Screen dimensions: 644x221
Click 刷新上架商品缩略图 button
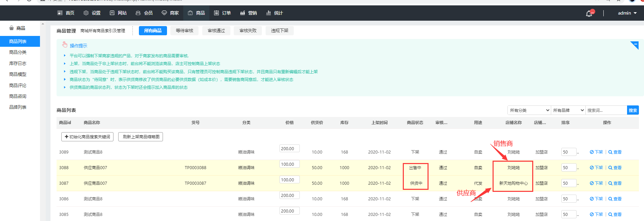coord(141,137)
